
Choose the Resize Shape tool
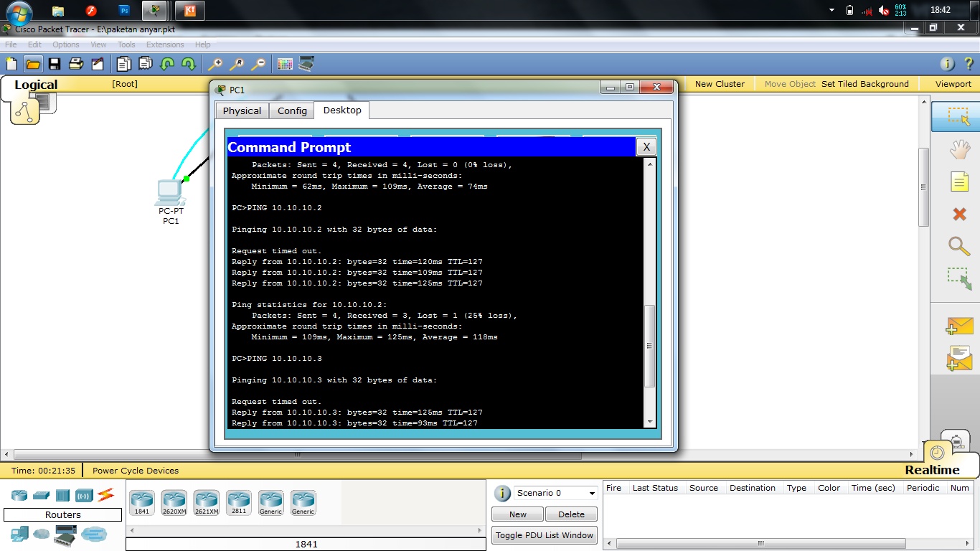click(959, 278)
